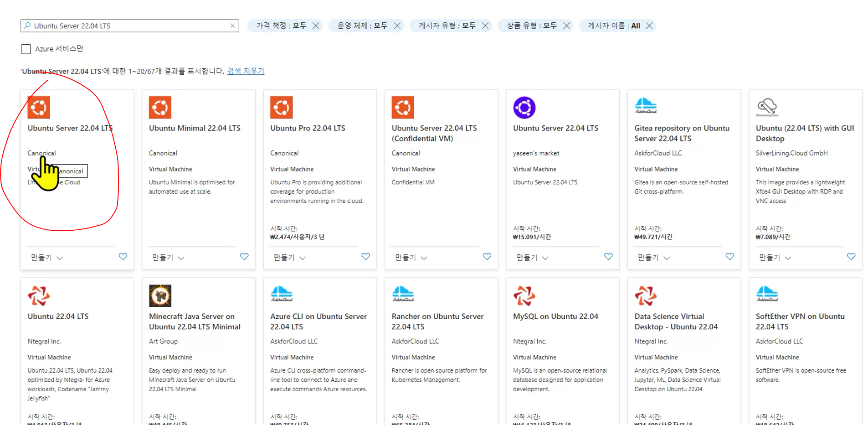Remove the 게시자 이름 filter chip
This screenshot has height=425, width=868.
coord(649,26)
